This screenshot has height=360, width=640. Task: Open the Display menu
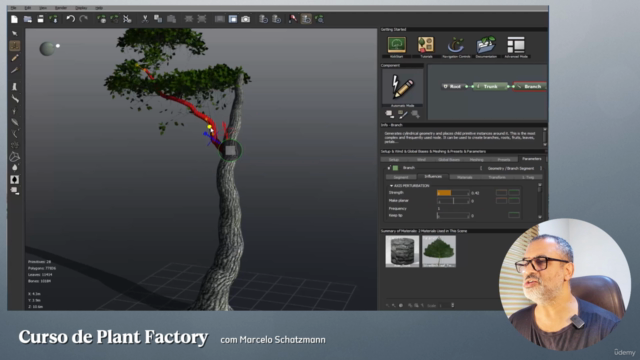[81, 8]
